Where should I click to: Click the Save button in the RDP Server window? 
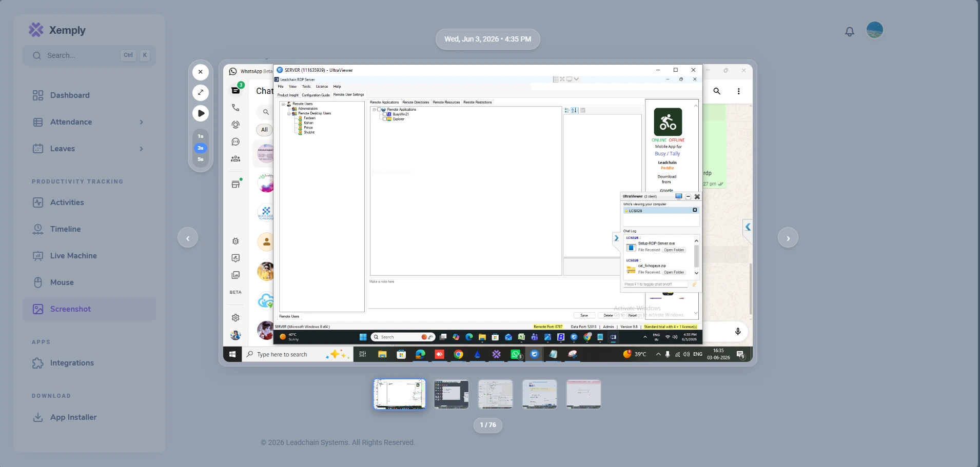pos(584,316)
